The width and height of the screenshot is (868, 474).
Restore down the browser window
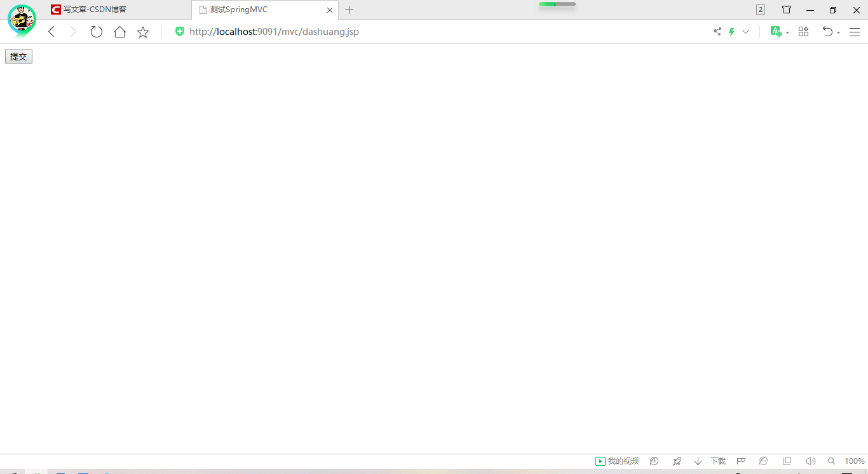833,10
